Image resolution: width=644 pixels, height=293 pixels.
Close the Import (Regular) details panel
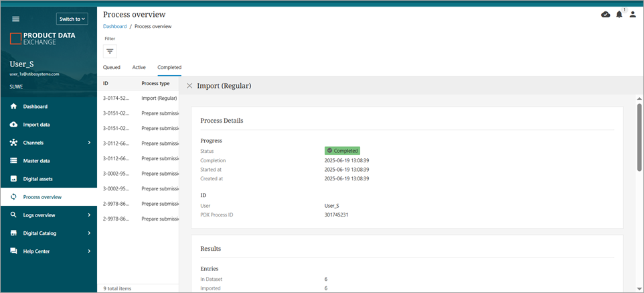point(189,86)
